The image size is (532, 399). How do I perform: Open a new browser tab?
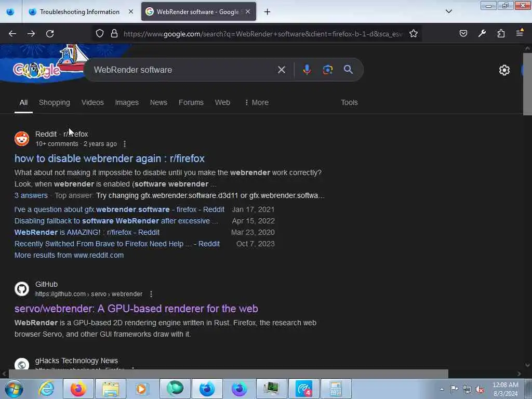pyautogui.click(x=268, y=12)
